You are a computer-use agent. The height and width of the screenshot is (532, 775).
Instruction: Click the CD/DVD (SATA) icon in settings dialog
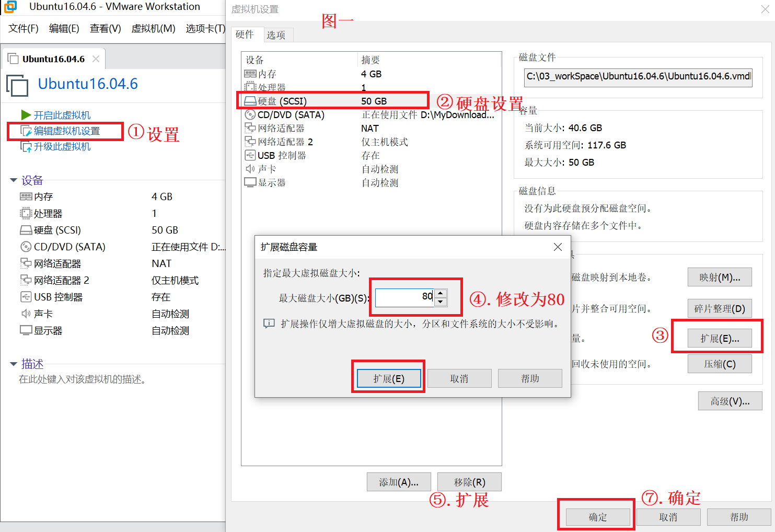[250, 114]
